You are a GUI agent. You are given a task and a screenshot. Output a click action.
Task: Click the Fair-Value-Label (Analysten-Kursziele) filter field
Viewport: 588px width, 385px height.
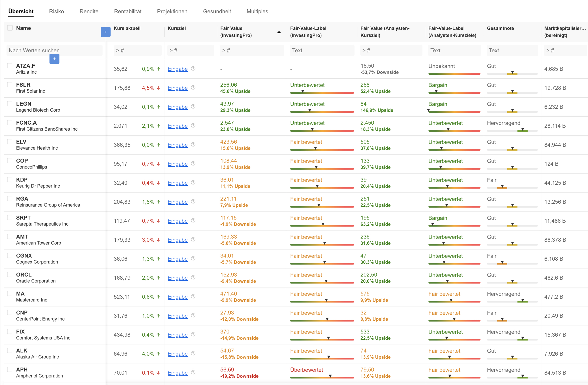pos(454,50)
